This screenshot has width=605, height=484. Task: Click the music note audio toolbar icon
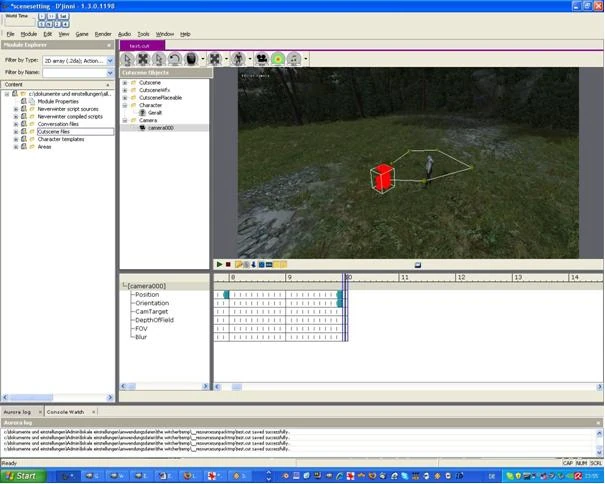pyautogui.click(x=294, y=59)
